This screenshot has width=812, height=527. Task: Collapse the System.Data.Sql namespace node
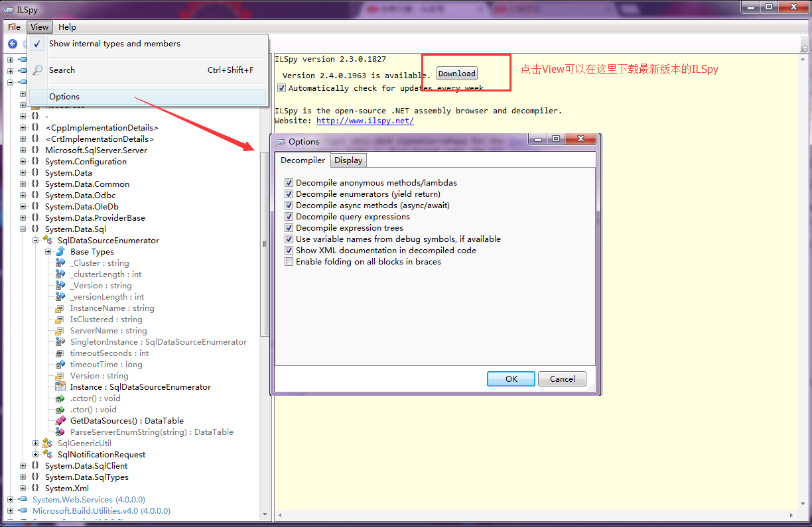tap(23, 229)
